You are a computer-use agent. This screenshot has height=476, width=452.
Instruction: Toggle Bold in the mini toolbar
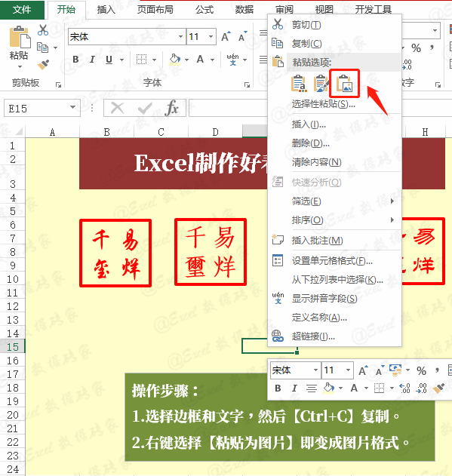tap(278, 388)
